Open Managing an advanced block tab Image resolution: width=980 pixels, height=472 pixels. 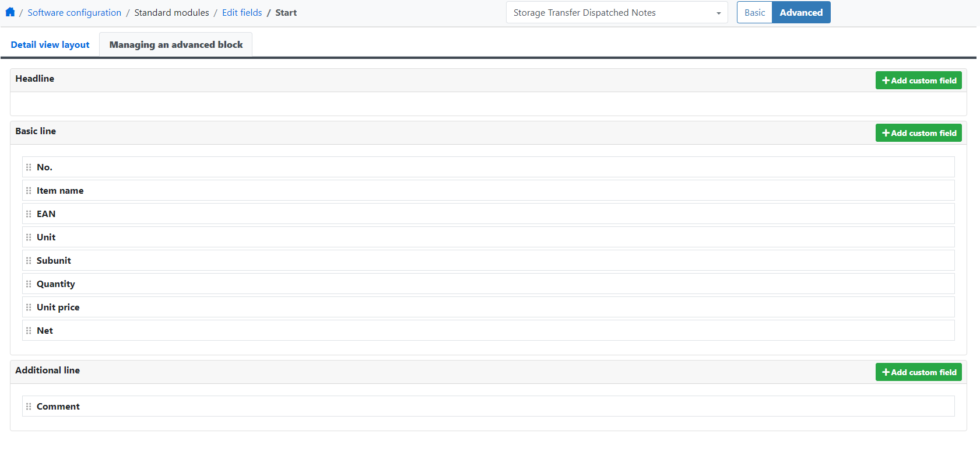[x=176, y=45]
